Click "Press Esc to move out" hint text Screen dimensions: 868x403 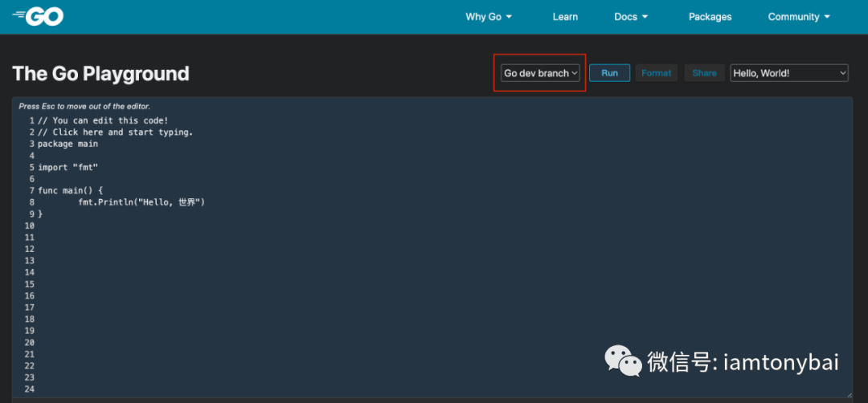click(x=84, y=106)
